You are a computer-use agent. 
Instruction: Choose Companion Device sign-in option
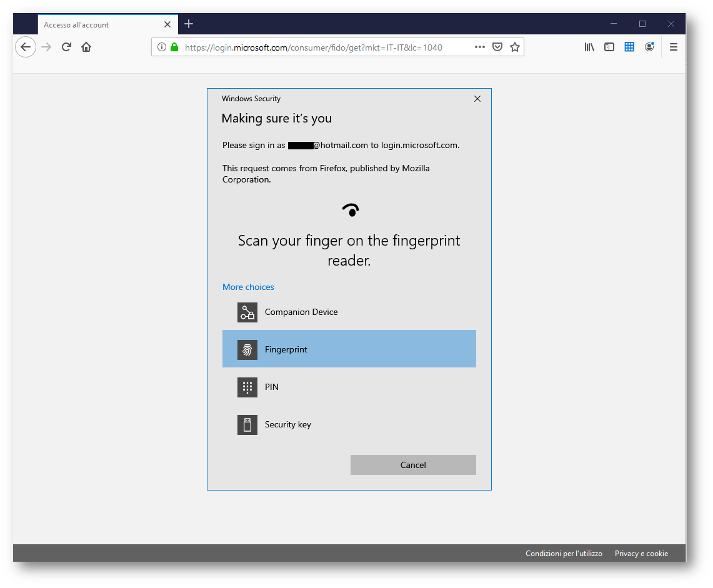point(349,312)
